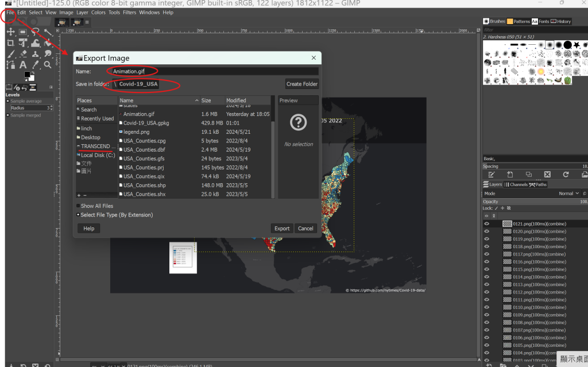Toggle the Lock alpha channel icon
The height and width of the screenshot is (367, 588).
tap(509, 208)
